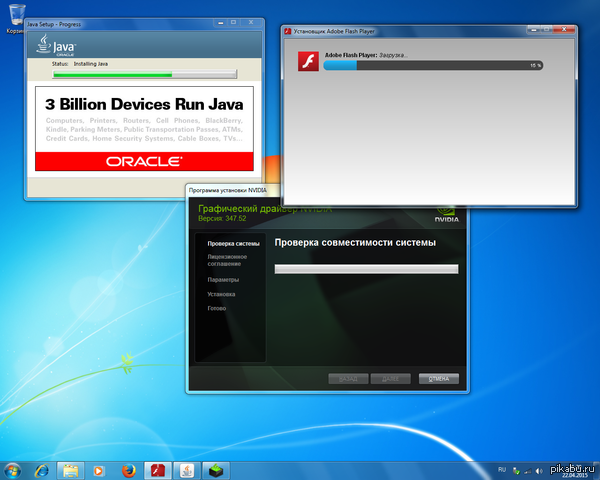Minimize the Flash Player installer window

[x=533, y=29]
